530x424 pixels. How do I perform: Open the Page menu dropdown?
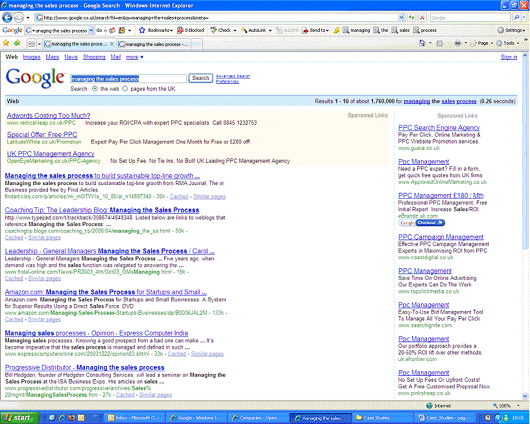pyautogui.click(x=481, y=43)
